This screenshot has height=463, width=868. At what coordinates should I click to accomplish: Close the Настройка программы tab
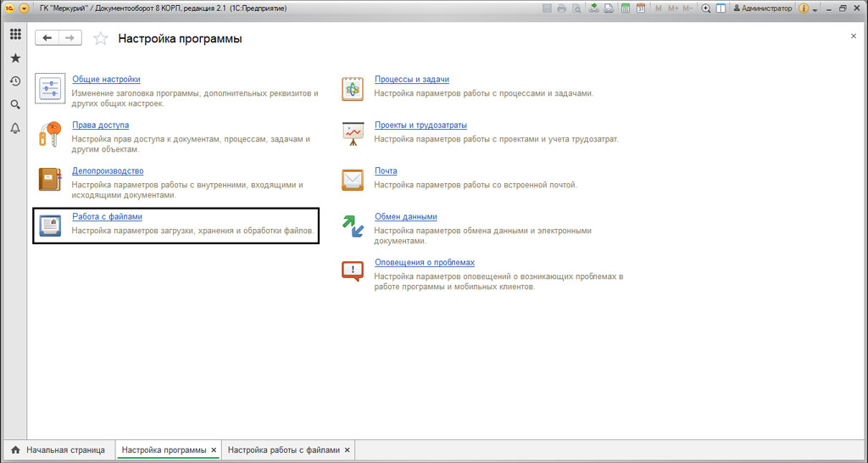point(214,449)
